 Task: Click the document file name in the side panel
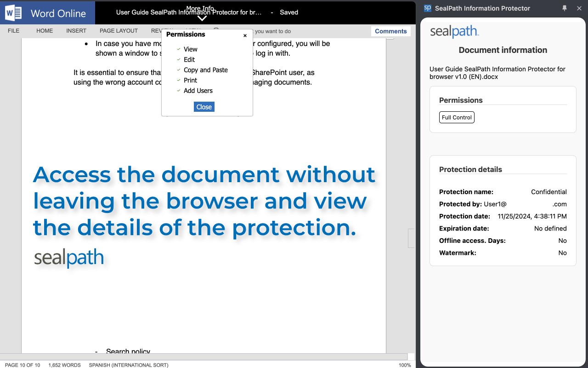point(498,73)
